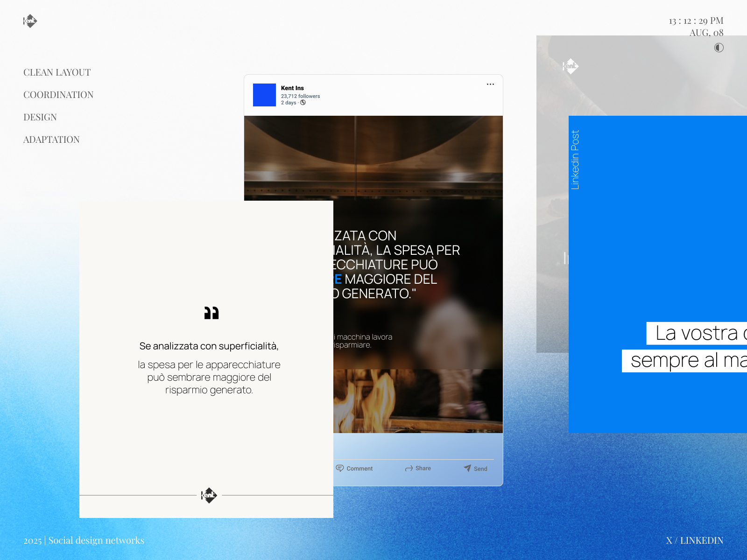Screen dimensions: 747x560
Task: Click the Kent logo on the grayscale image panel
Action: 571,66
